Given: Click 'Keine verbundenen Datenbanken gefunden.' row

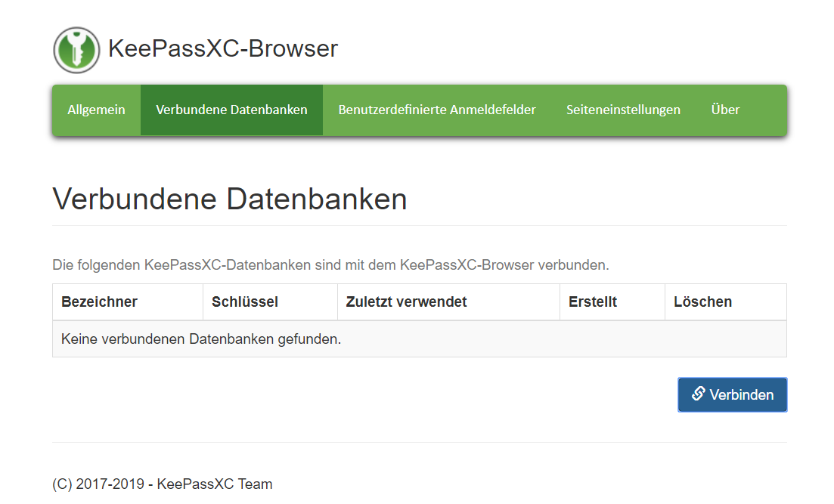Looking at the screenshot, I should [420, 339].
